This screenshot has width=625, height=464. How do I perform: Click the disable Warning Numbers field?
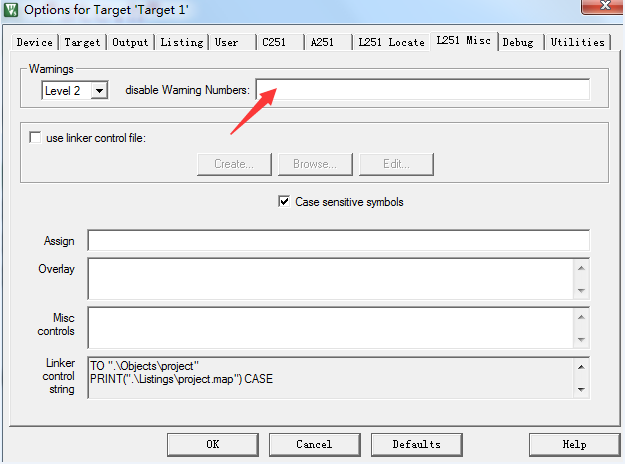click(423, 89)
